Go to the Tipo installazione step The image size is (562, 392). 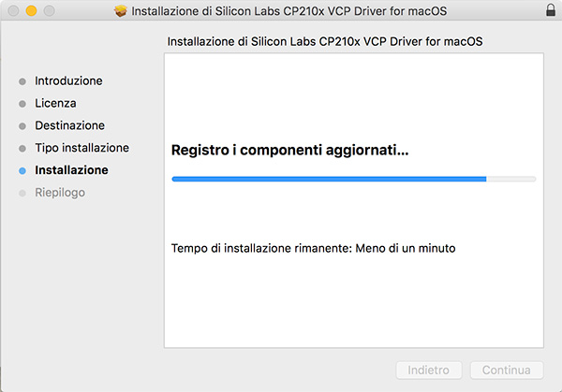(81, 148)
